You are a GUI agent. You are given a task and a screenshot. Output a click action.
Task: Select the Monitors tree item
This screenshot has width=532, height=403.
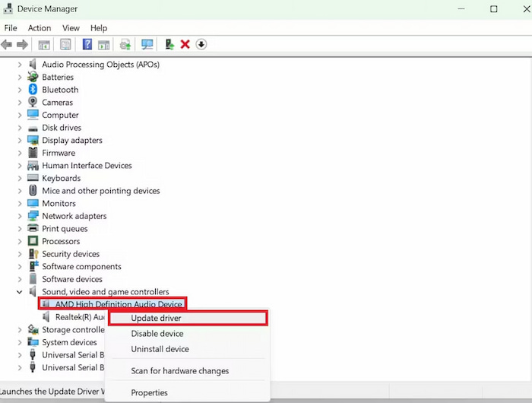[59, 203]
